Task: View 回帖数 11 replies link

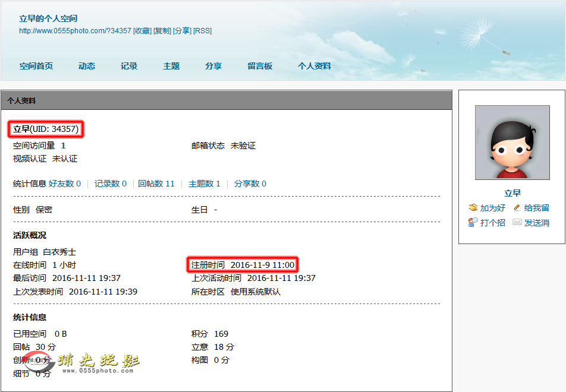Action: [156, 184]
